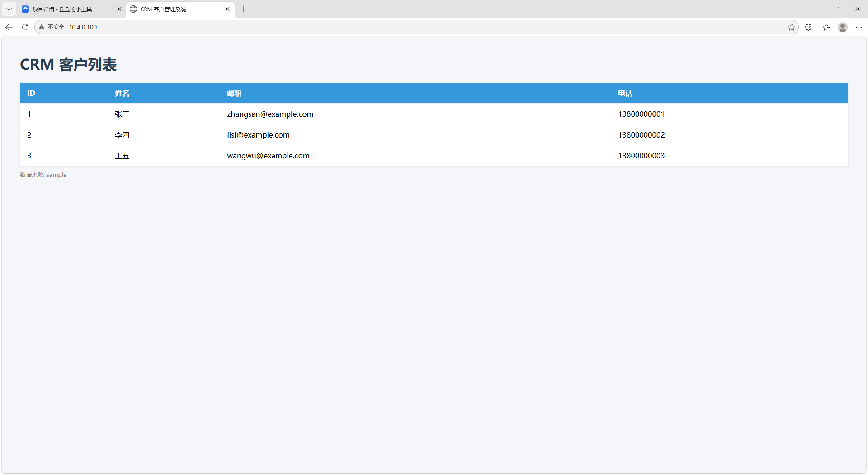
Task: Click the phone number 13800000002
Action: (642, 135)
